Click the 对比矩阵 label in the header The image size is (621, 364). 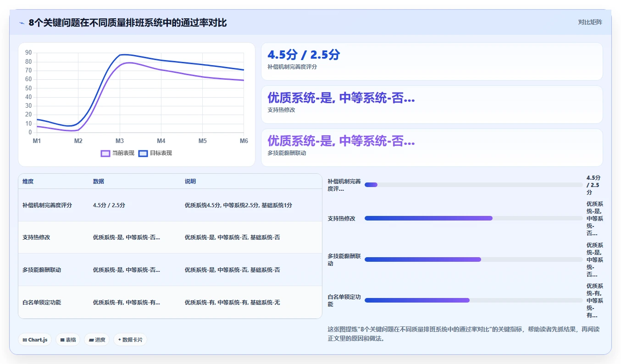pyautogui.click(x=590, y=22)
